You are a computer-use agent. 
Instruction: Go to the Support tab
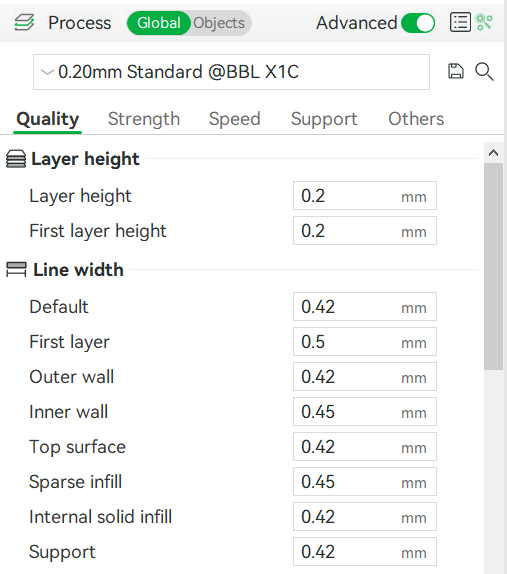click(324, 119)
